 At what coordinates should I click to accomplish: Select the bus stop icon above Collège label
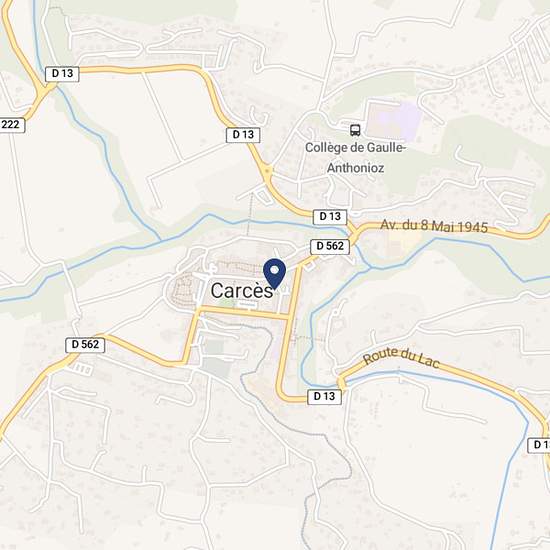355,130
